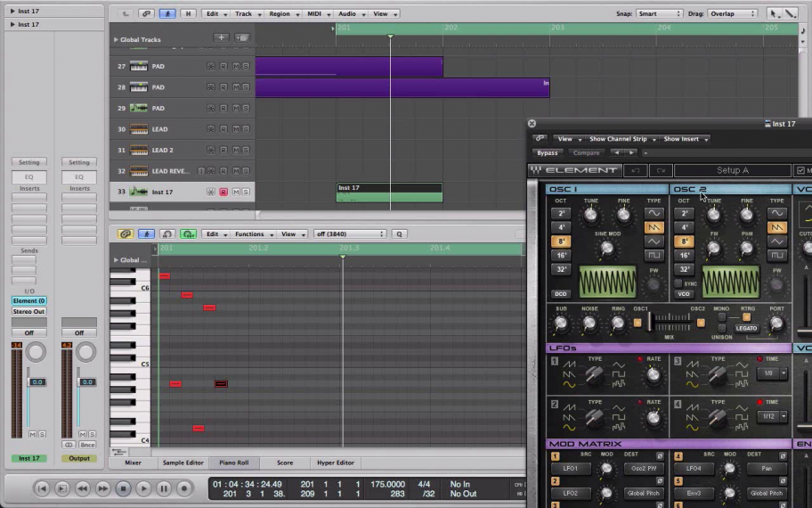Fast forward using the transport forward button
The height and width of the screenshot is (508, 812).
point(103,488)
